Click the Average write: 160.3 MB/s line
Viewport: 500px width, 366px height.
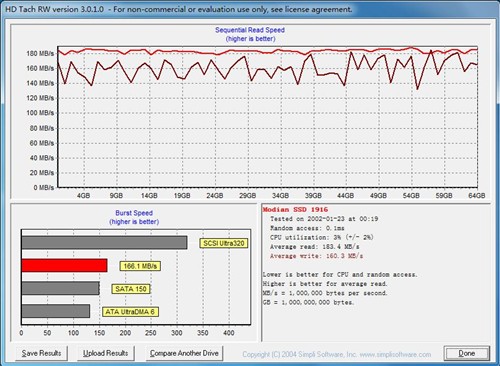[316, 256]
